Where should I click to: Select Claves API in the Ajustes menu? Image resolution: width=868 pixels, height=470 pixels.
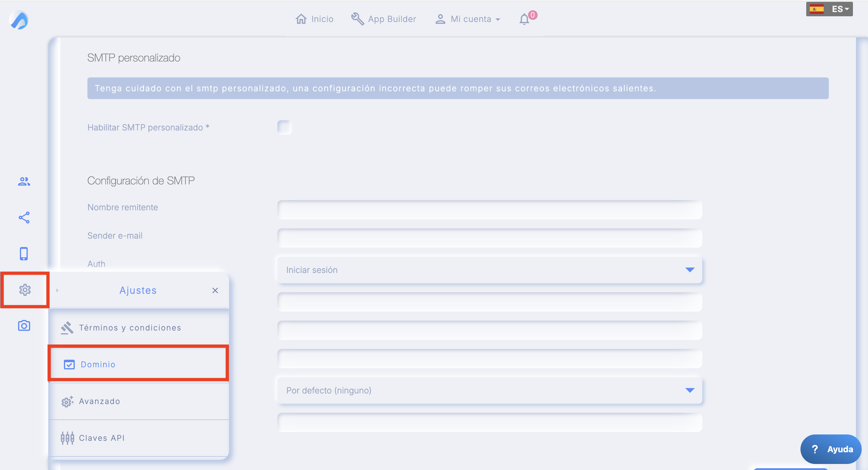[139, 438]
